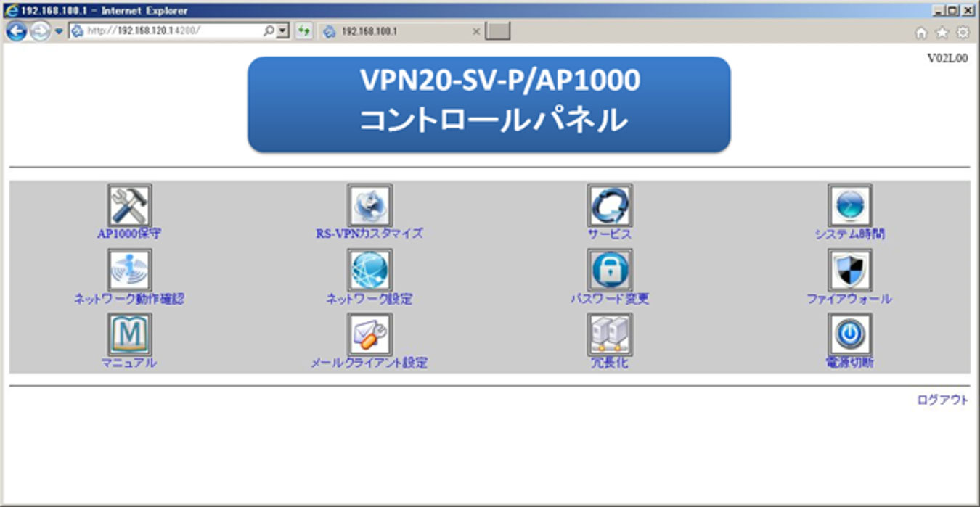Follow the ネットワーク動作確認 text link
980x507 pixels.
point(129,299)
